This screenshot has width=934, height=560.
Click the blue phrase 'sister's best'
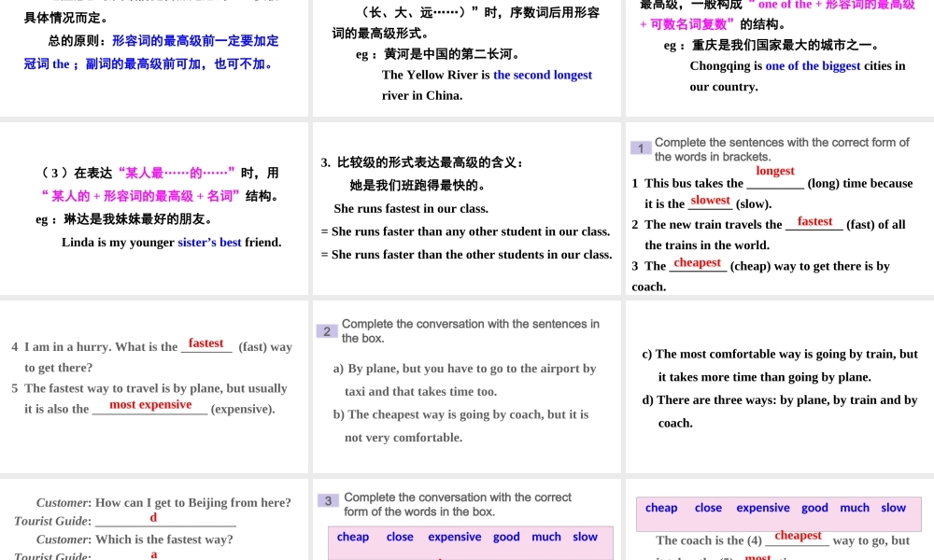pyautogui.click(x=209, y=243)
